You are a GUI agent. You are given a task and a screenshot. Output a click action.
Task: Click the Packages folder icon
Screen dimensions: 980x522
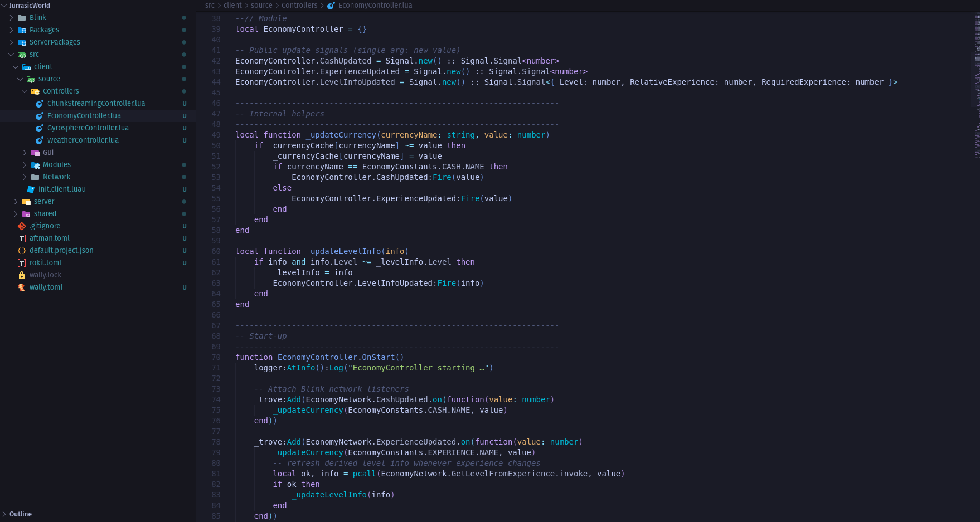22,30
